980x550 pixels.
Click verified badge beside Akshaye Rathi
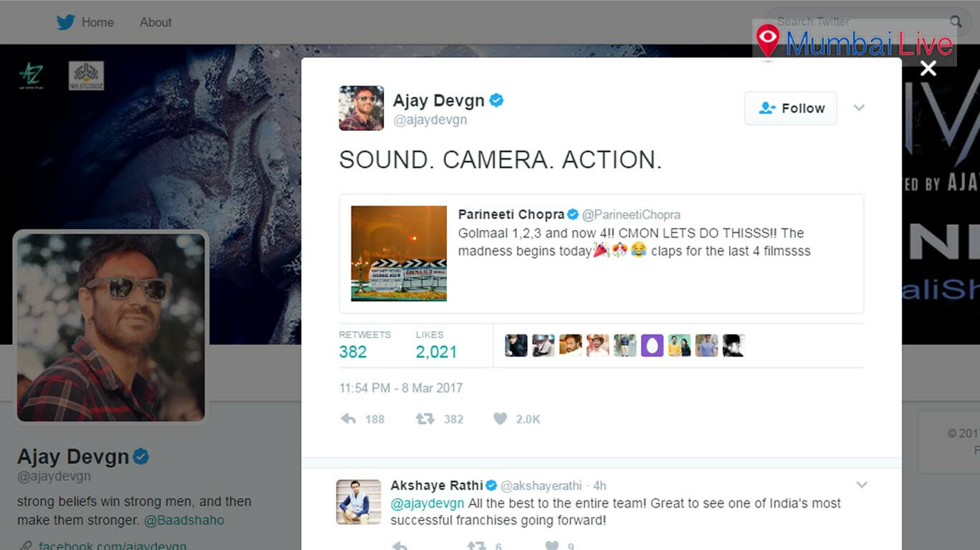491,486
